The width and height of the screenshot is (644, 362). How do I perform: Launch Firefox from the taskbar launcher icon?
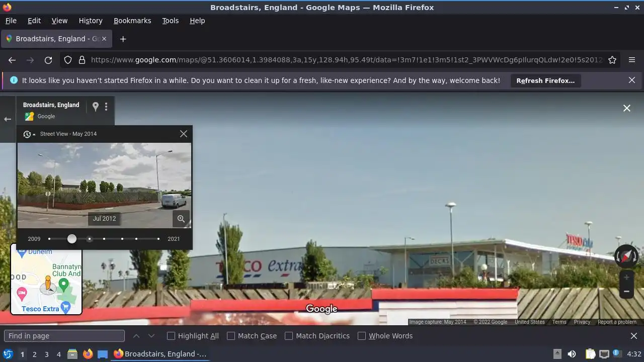tap(88, 354)
